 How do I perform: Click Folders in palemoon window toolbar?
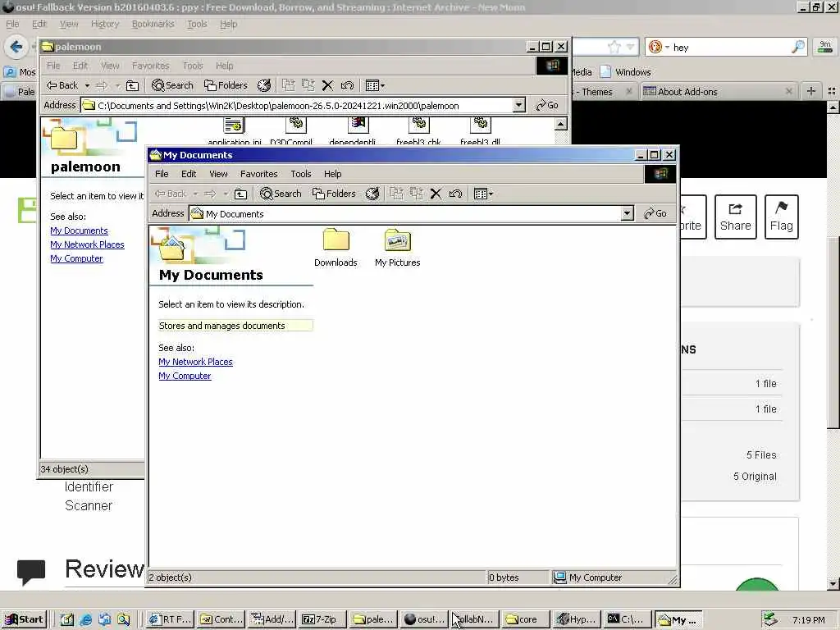(226, 85)
